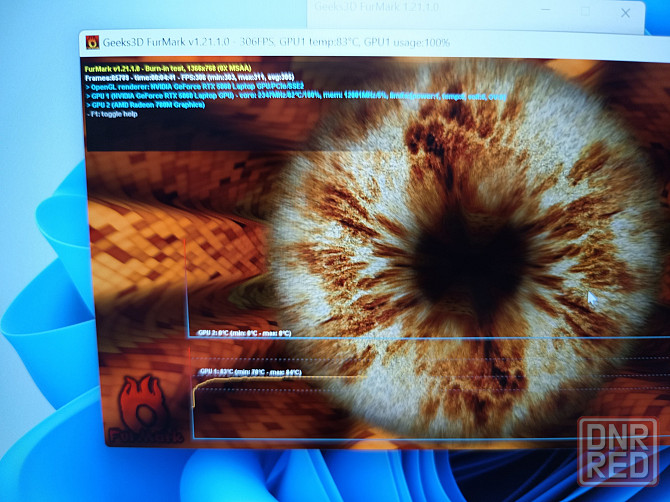
Task: Click the 'GPU 1 (NVIDIA GeForce RTX ... Laptop GPU)' line
Action: [x=297, y=96]
